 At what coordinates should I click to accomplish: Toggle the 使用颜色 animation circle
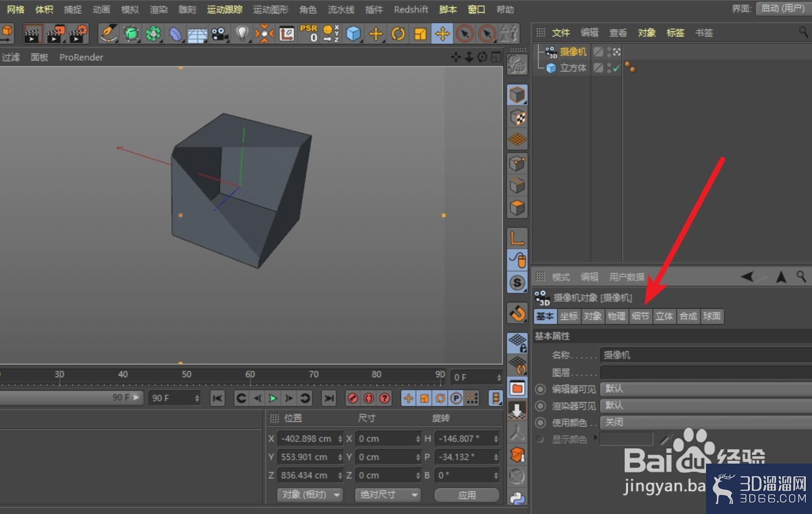(540, 423)
